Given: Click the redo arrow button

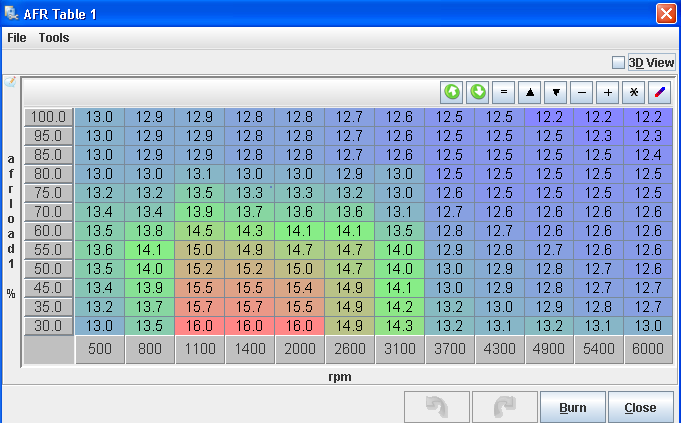Looking at the screenshot, I should pyautogui.click(x=503, y=407).
